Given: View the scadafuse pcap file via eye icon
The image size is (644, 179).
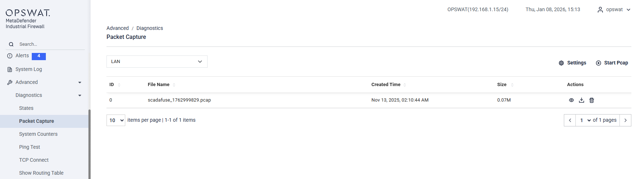Looking at the screenshot, I should 571,100.
